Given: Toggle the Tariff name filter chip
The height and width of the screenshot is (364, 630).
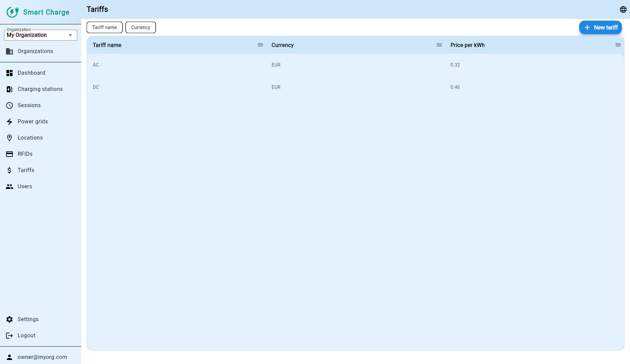Looking at the screenshot, I should tap(105, 27).
